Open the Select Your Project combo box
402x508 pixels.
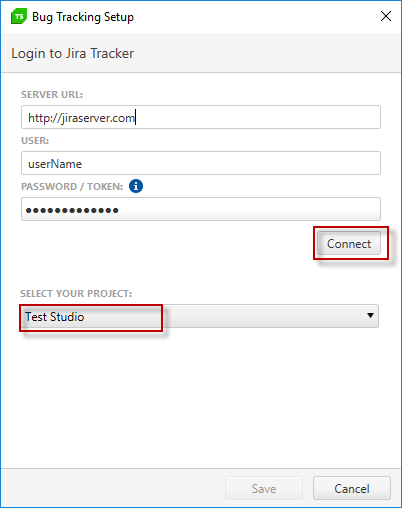pyautogui.click(x=200, y=316)
